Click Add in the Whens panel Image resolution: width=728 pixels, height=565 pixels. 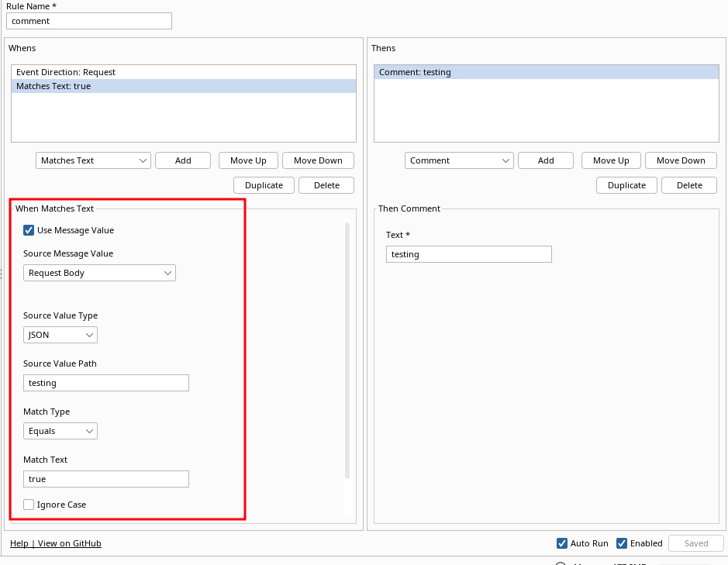click(x=182, y=160)
